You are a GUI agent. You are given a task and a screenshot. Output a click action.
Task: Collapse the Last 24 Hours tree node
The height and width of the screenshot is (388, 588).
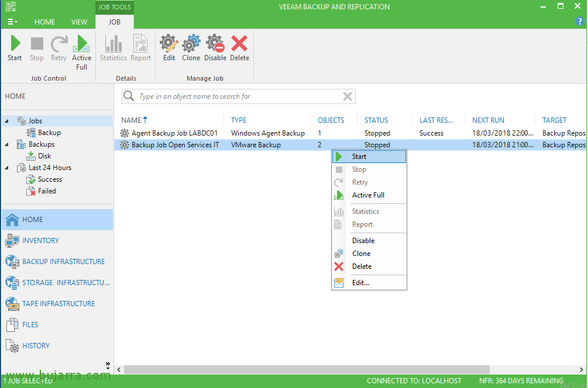[x=8, y=168]
